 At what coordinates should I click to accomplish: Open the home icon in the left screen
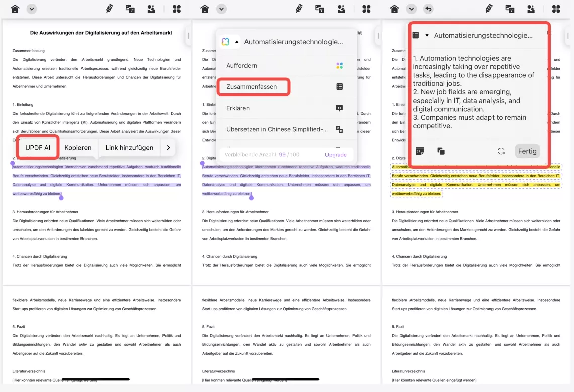(x=15, y=9)
